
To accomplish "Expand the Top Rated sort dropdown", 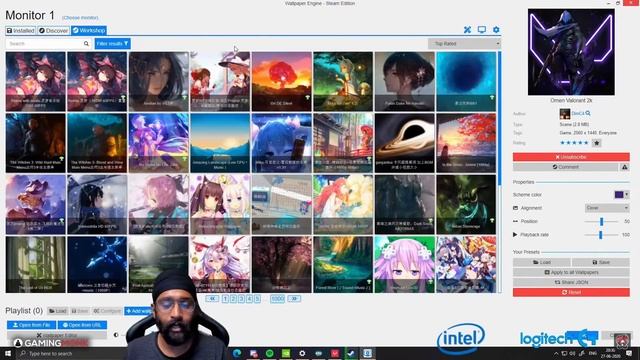I will point(464,44).
